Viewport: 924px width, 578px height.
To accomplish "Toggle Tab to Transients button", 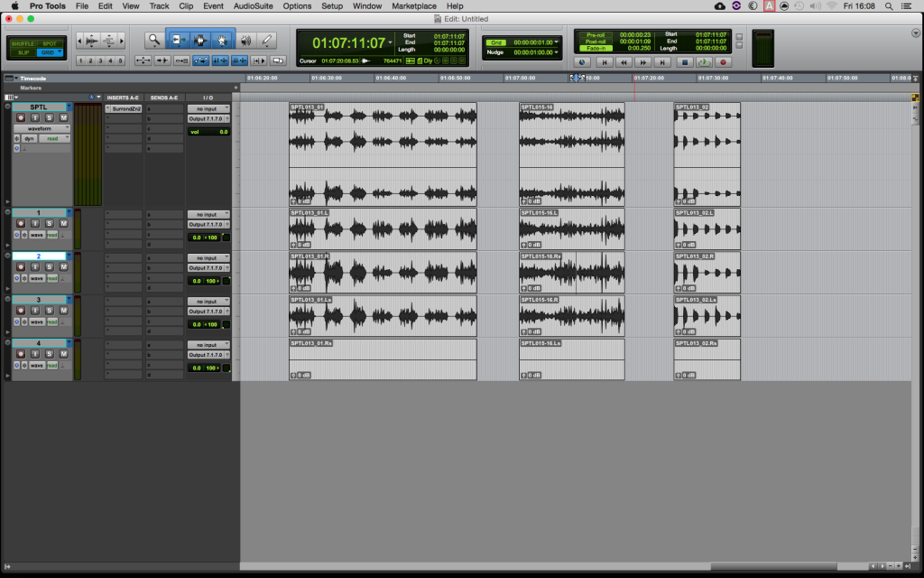I will [x=162, y=61].
